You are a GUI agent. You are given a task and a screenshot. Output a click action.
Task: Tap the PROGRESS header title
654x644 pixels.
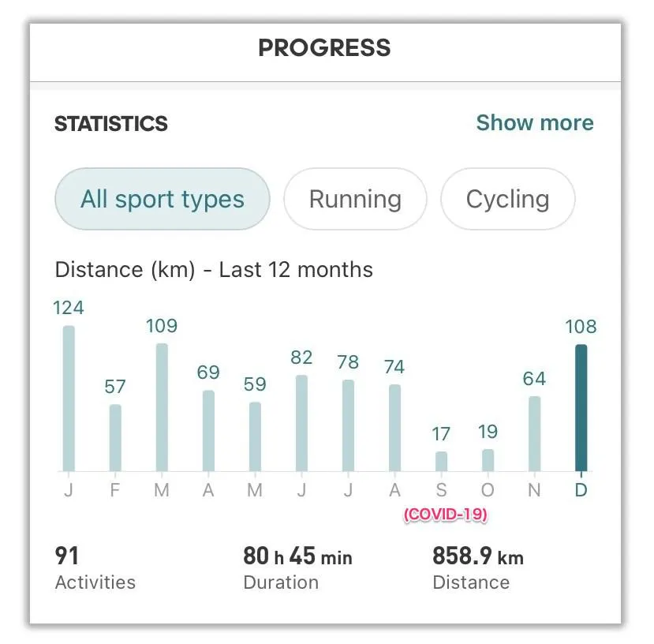click(324, 48)
